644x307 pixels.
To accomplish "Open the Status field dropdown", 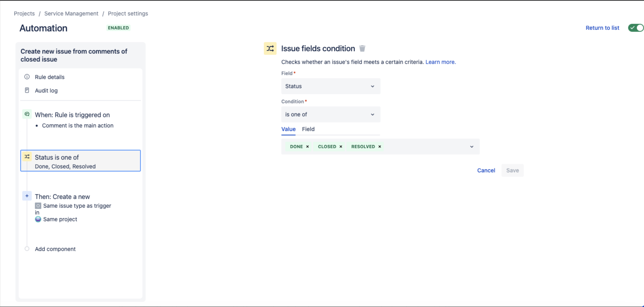I will (x=373, y=86).
